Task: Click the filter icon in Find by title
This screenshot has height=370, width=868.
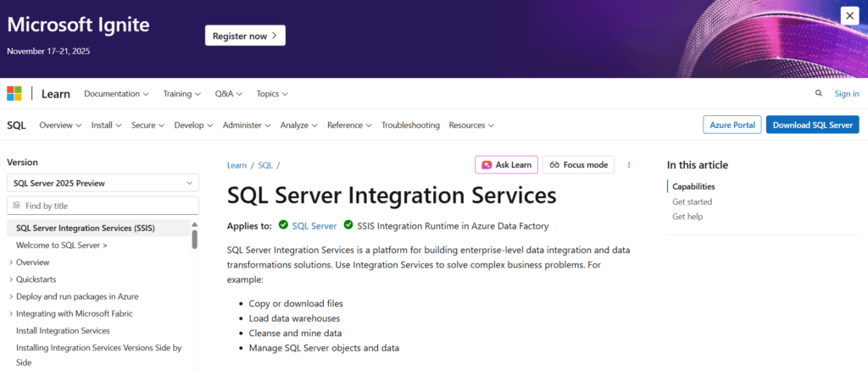Action: tap(16, 205)
